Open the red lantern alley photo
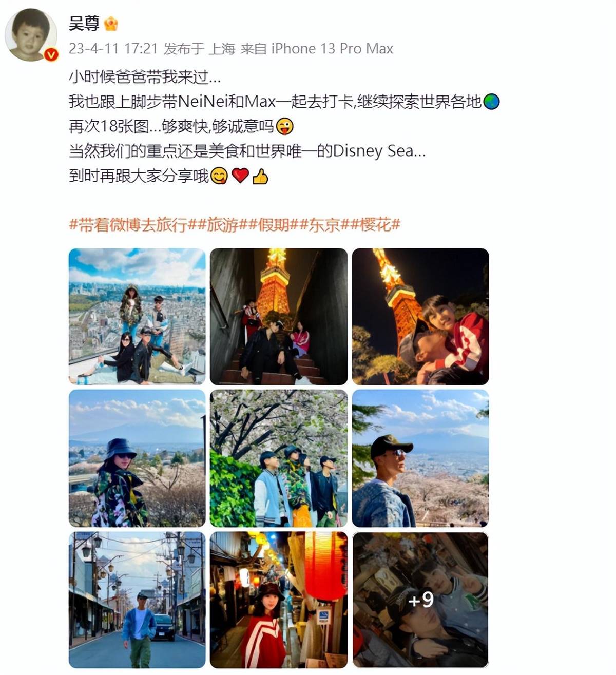This screenshot has height=675, width=616. (279, 600)
